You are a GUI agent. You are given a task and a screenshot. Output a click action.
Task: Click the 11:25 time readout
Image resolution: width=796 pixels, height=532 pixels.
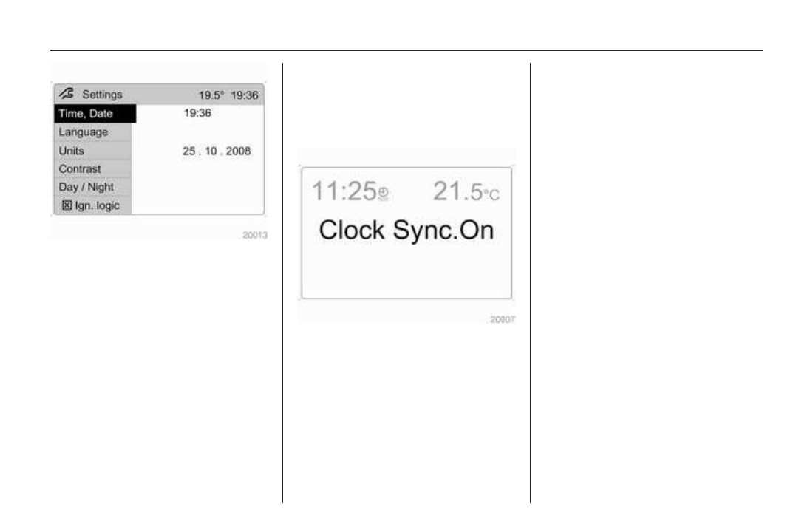(344, 191)
